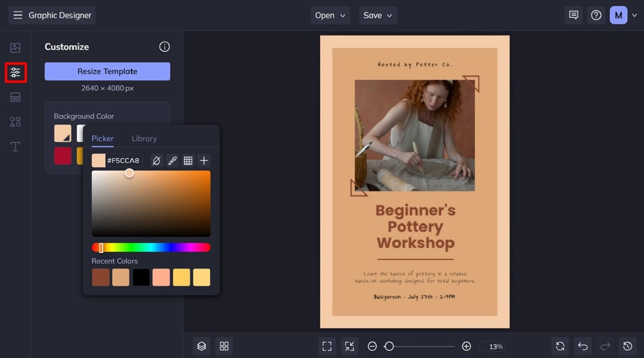Image resolution: width=644 pixels, height=358 pixels.
Task: Add color with the plus icon
Action: [x=204, y=161]
